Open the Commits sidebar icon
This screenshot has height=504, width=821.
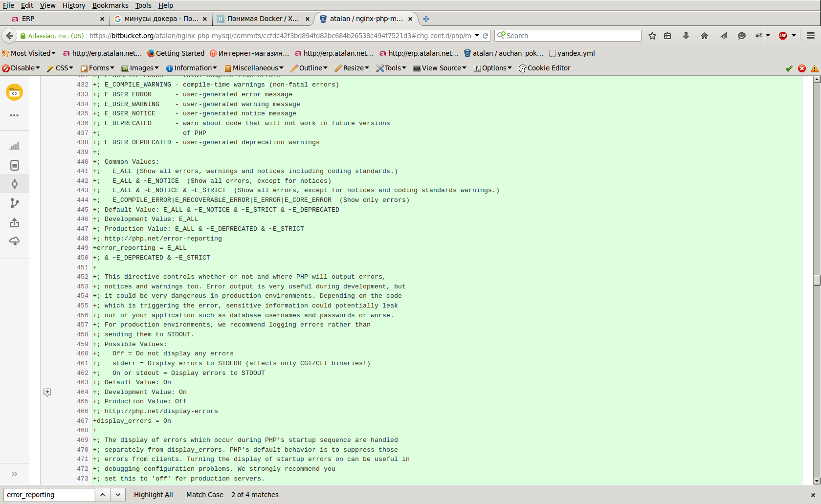click(x=15, y=184)
